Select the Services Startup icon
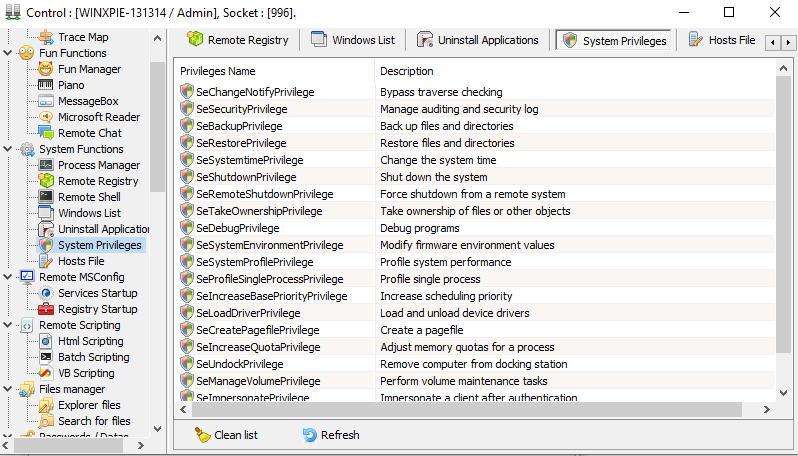798x456 pixels. 46,293
